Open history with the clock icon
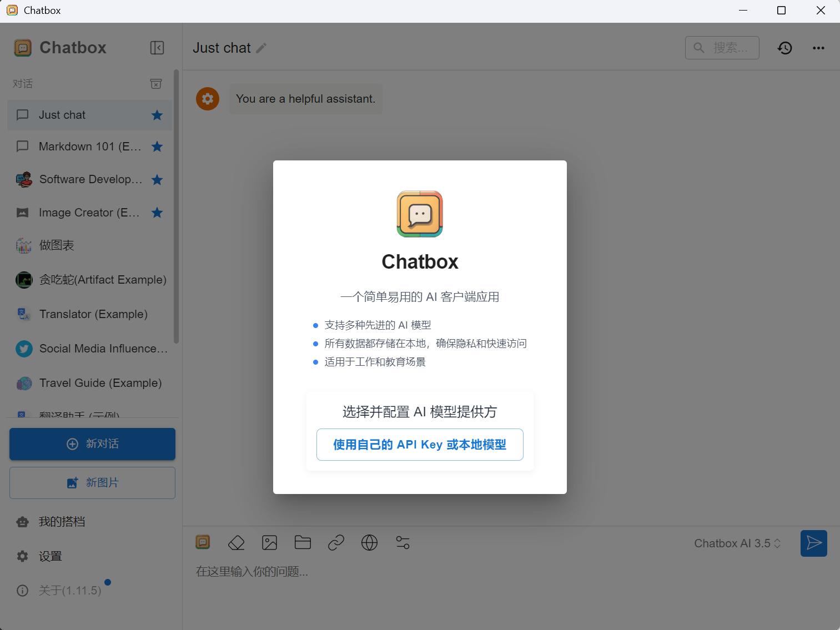 click(x=784, y=48)
